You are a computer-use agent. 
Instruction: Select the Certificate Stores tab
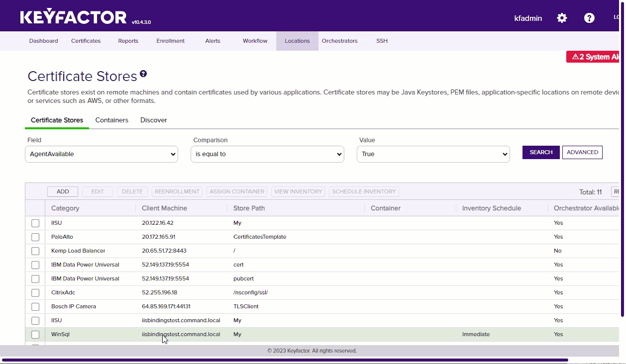(x=57, y=120)
